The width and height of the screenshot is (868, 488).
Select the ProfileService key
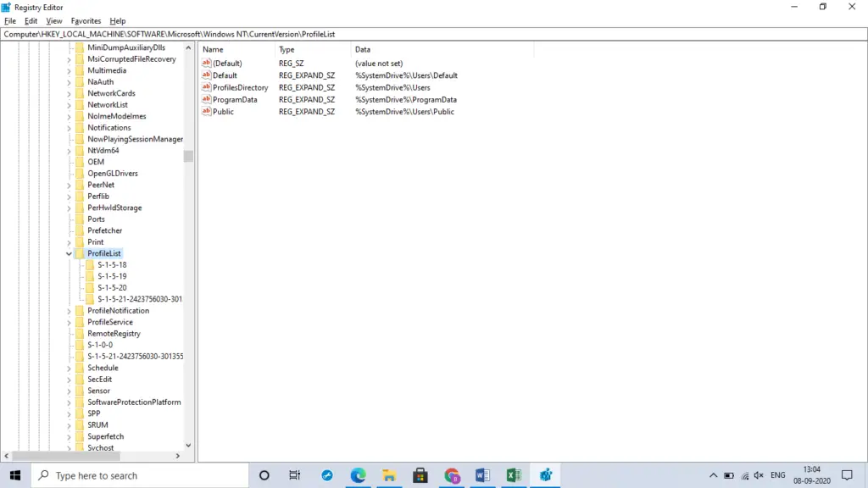pos(110,323)
